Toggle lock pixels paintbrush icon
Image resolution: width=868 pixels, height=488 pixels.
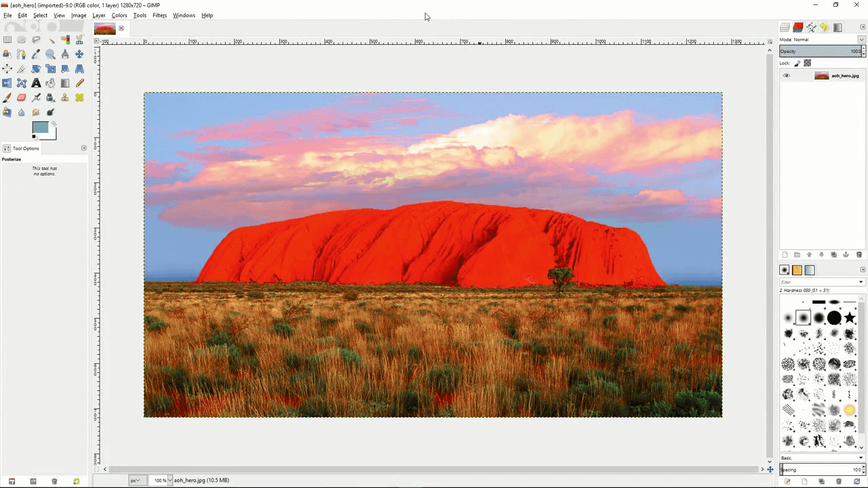(797, 63)
